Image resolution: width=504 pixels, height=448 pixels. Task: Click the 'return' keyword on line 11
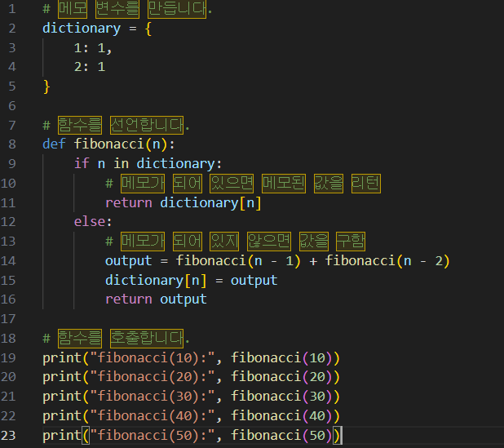coord(129,203)
